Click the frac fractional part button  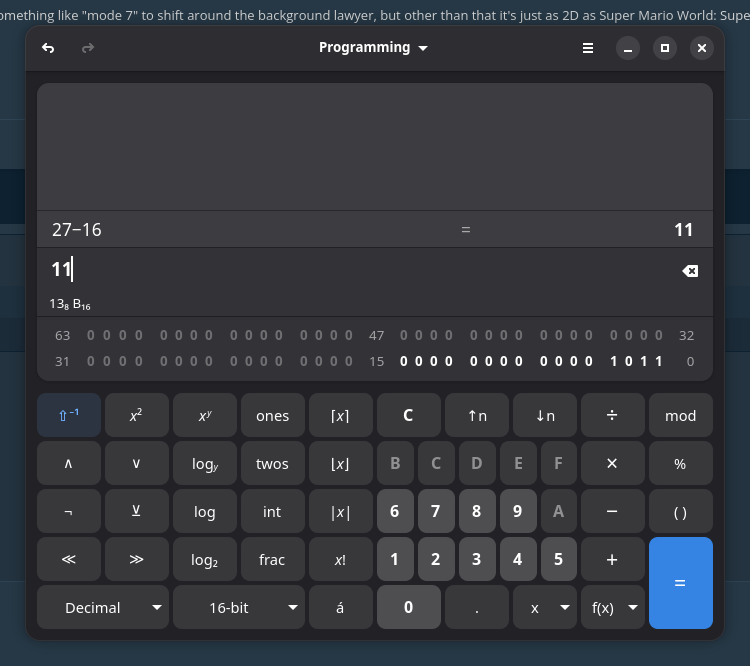point(273,559)
